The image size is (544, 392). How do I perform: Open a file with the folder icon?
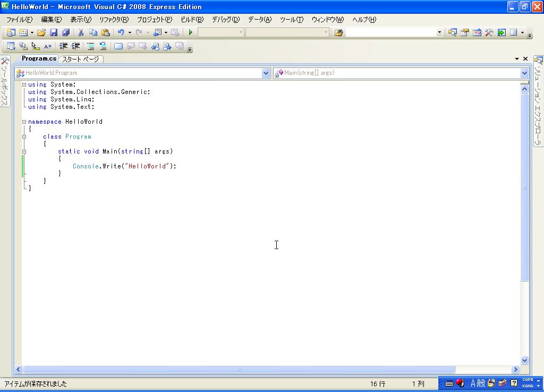(41, 32)
